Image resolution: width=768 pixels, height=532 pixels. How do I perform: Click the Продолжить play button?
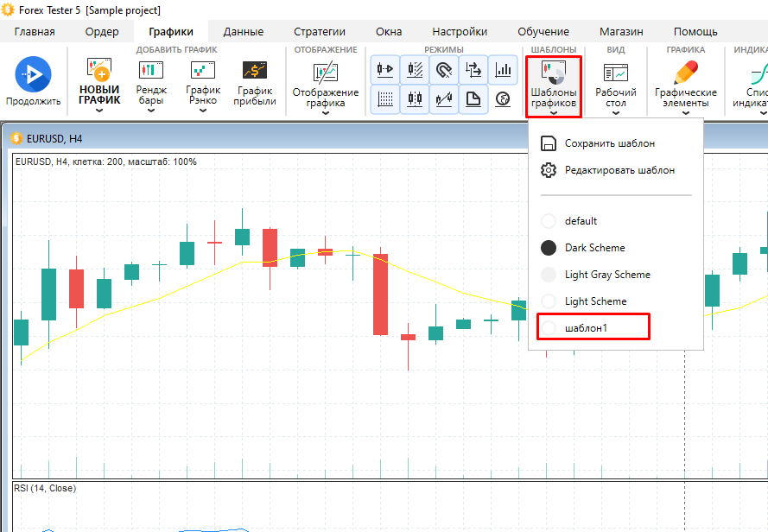point(33,75)
